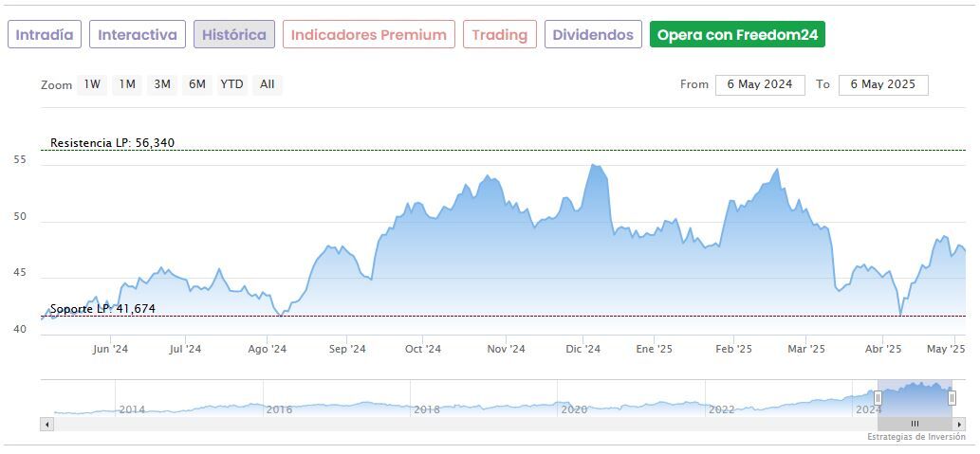This screenshot has height=454, width=980.
Task: Open the Estrategias de Inversión link
Action: pos(915,437)
